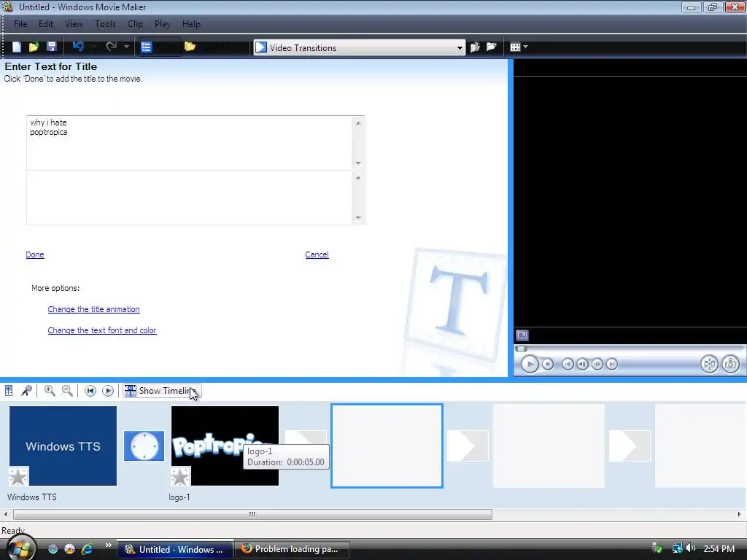747x560 pixels.
Task: Click Done to add the title
Action: click(35, 254)
